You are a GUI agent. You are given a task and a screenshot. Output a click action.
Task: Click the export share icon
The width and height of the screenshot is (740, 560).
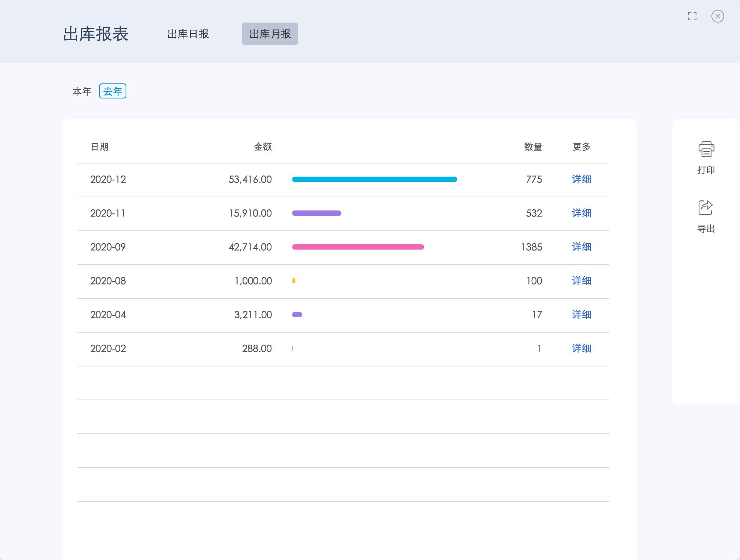pyautogui.click(x=706, y=207)
